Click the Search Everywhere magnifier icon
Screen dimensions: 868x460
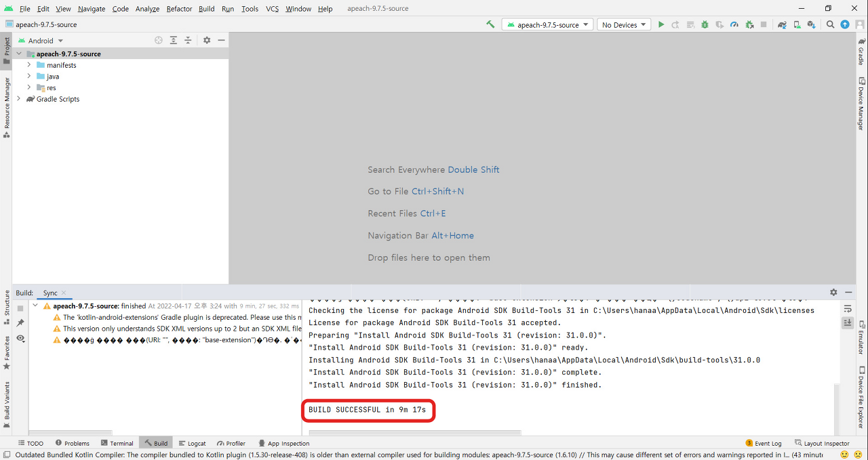(x=831, y=24)
